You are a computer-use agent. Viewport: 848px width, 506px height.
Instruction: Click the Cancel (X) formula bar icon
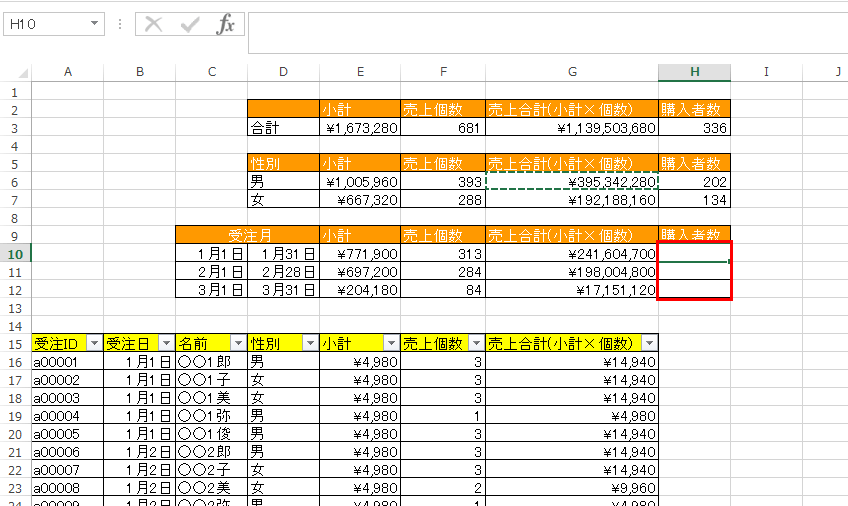153,24
